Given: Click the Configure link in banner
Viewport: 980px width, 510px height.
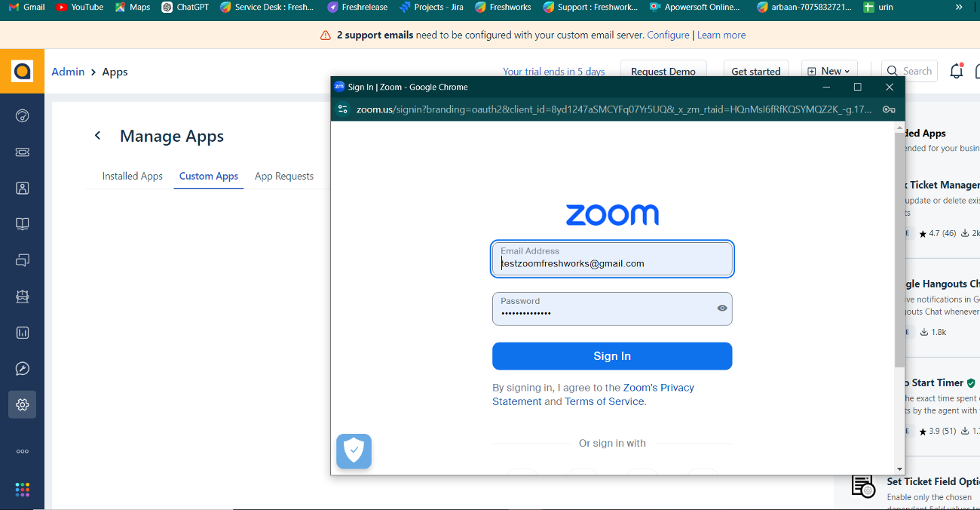Looking at the screenshot, I should pos(668,35).
